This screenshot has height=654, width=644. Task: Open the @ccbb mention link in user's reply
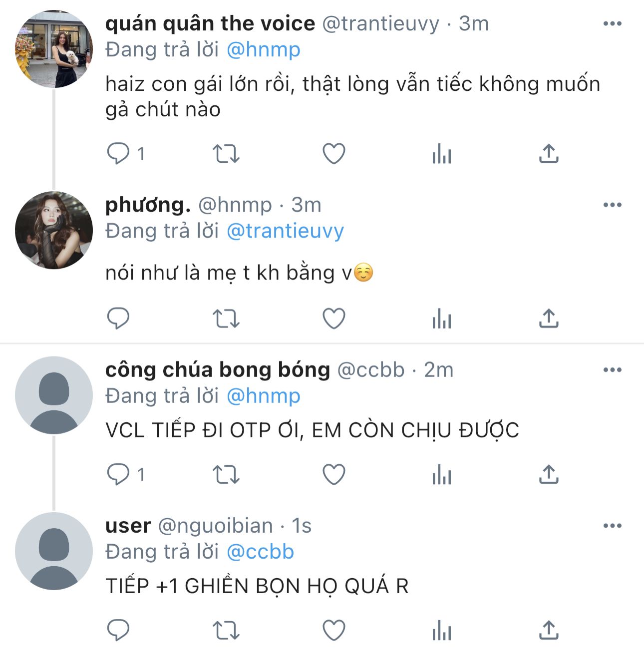click(x=260, y=552)
